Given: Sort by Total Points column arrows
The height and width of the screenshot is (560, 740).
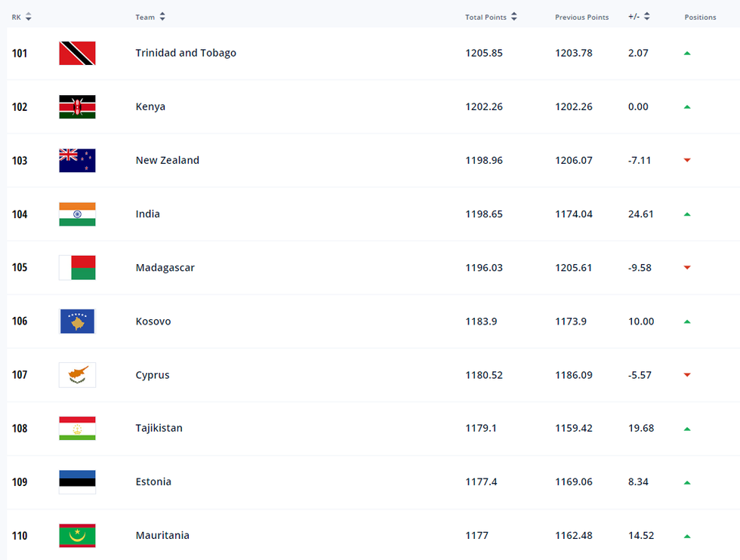Looking at the screenshot, I should click(x=514, y=17).
